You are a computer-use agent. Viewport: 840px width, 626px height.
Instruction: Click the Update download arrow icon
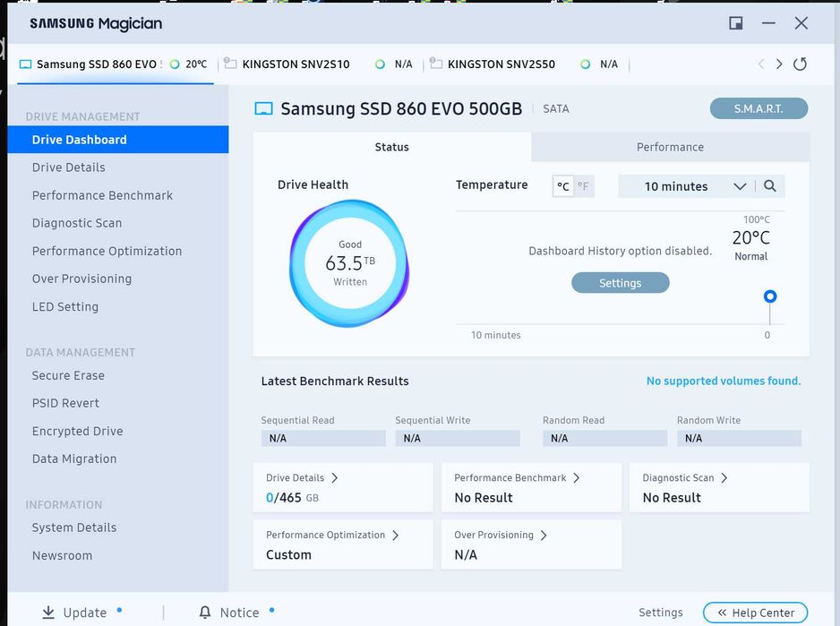click(x=48, y=612)
